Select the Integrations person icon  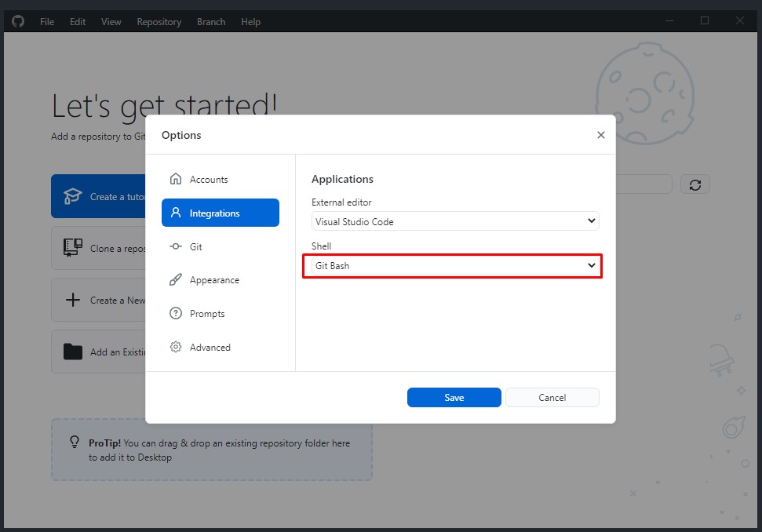pyautogui.click(x=176, y=213)
